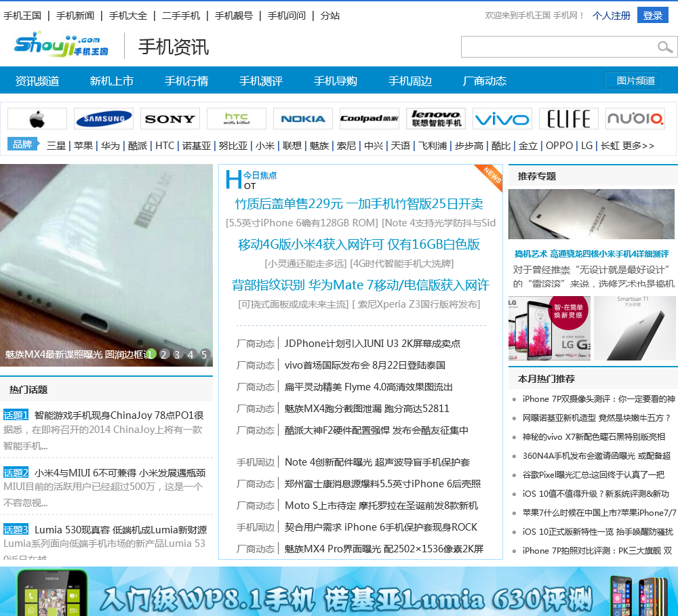Open the Meizu MX4 carousel image
Screen dimensions: 678x616
click(x=106, y=265)
